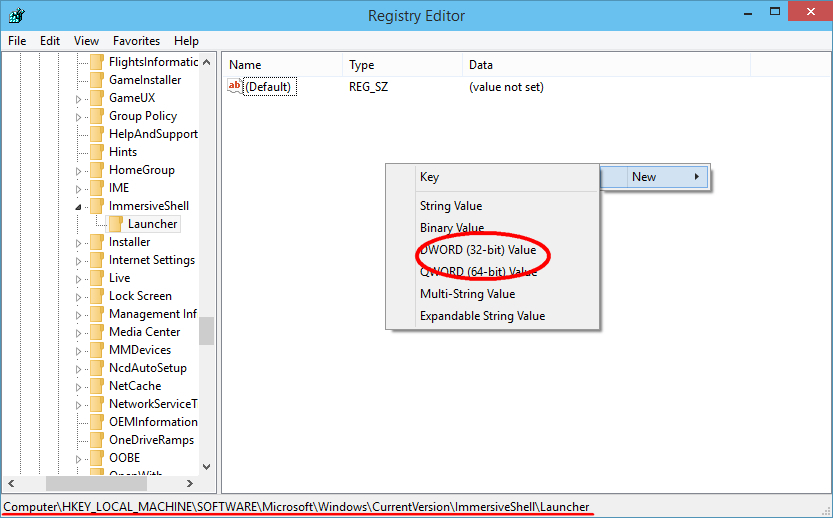Select the (Default) value name
The image size is (833, 518).
[270, 87]
